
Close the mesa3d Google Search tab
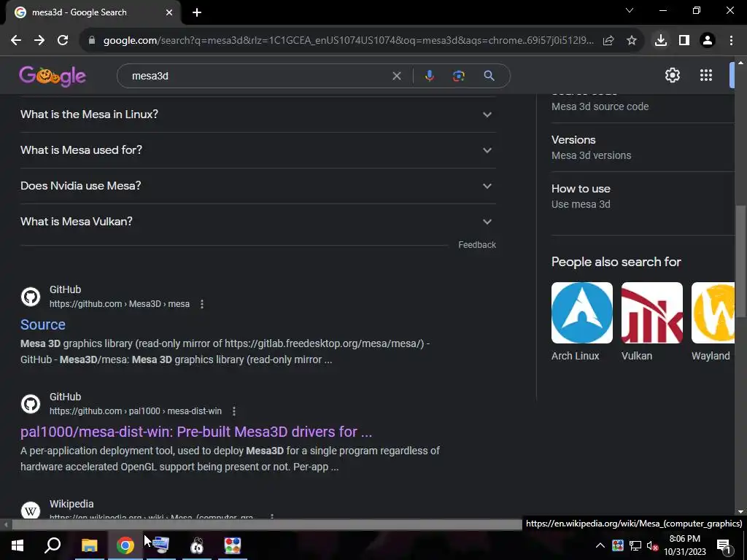click(x=169, y=12)
